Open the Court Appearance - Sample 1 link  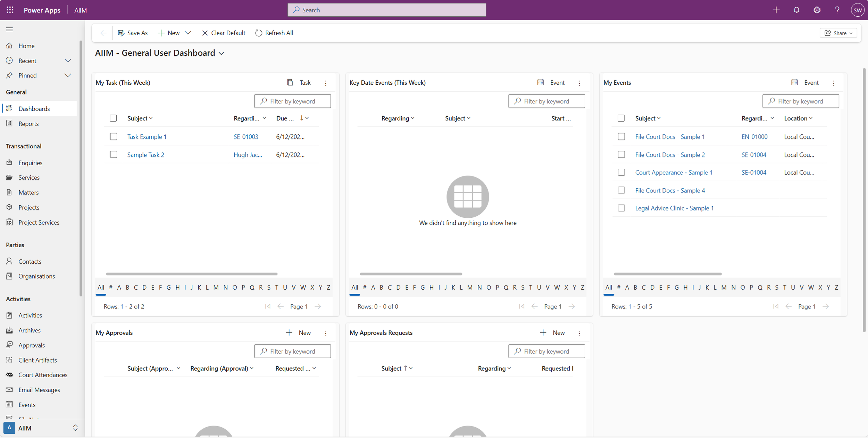674,172
